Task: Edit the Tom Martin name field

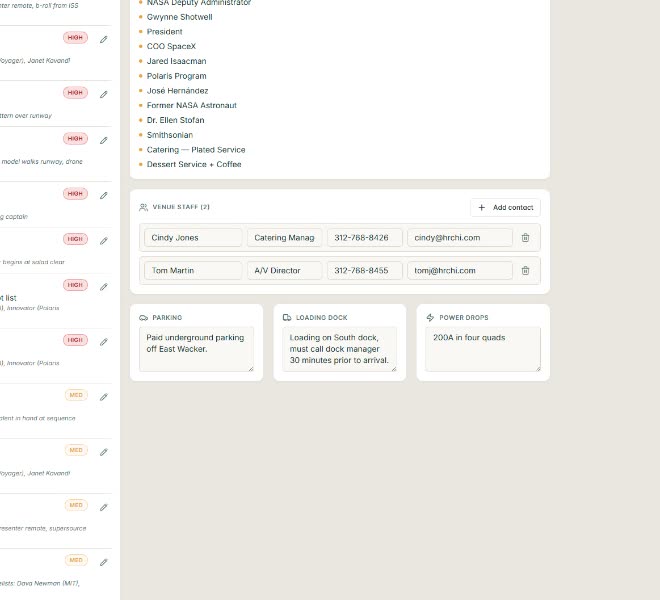Action: click(x=193, y=270)
